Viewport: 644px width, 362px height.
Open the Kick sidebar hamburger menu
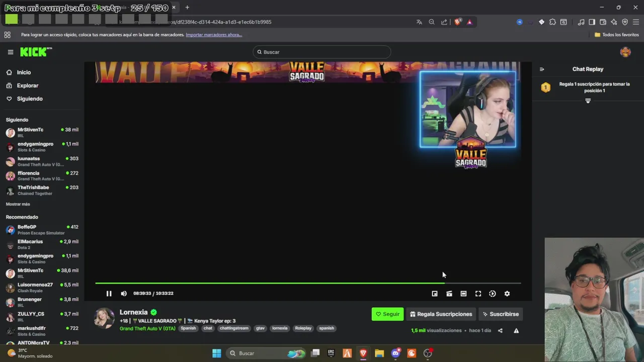pos(10,52)
